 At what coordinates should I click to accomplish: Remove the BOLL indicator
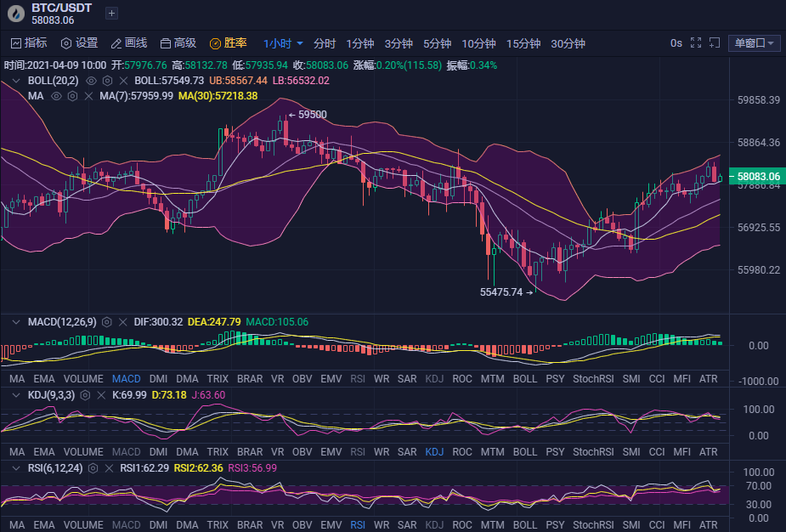(x=123, y=81)
